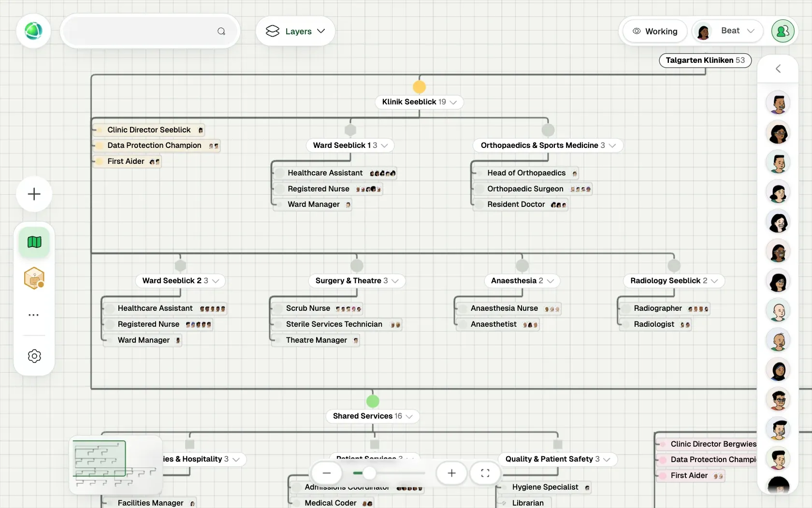Open the map view icon in sidebar
The height and width of the screenshot is (508, 812).
(x=34, y=242)
